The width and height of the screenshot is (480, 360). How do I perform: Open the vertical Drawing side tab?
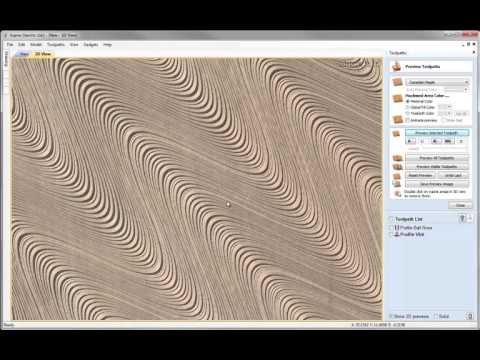tap(6, 59)
